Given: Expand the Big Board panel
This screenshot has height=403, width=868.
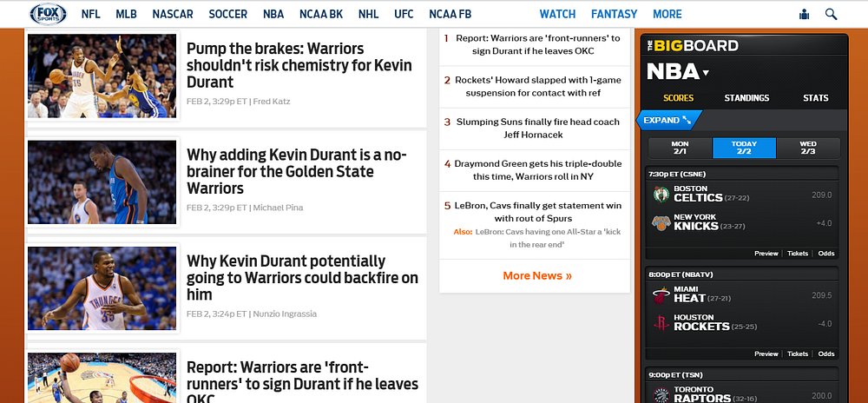Looking at the screenshot, I should pyautogui.click(x=668, y=120).
